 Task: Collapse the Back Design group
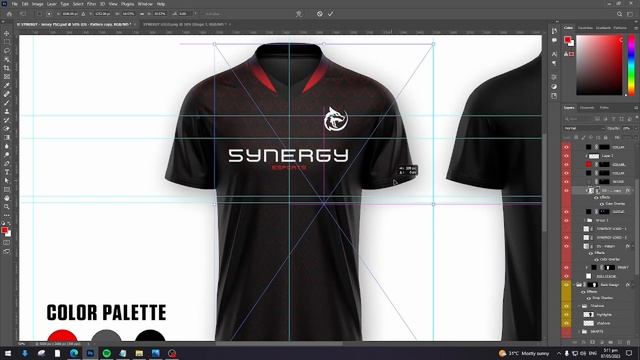coord(573,284)
